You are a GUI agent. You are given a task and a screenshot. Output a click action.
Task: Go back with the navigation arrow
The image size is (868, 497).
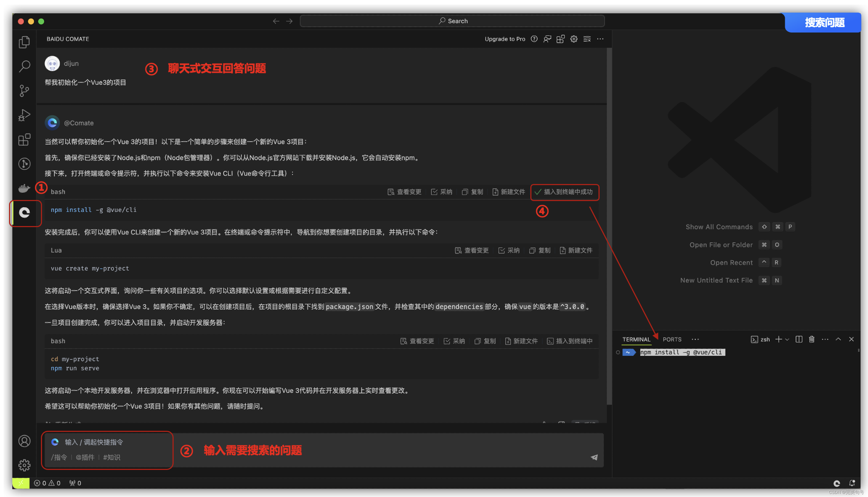coord(276,21)
